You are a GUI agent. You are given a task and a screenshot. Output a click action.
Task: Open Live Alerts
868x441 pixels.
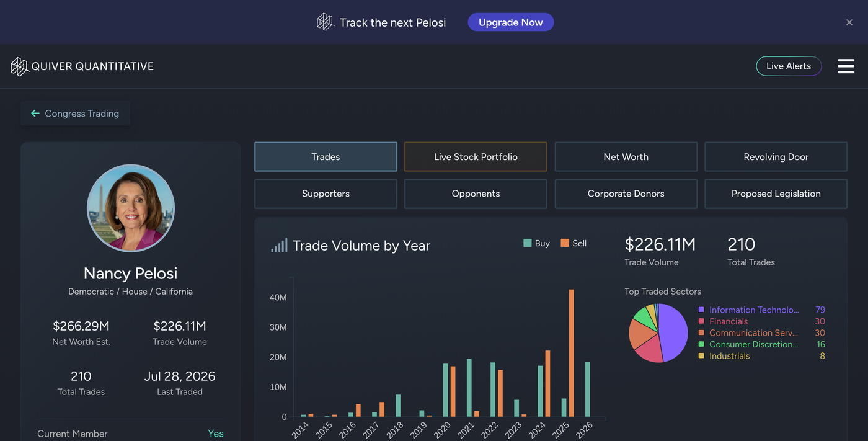(789, 66)
